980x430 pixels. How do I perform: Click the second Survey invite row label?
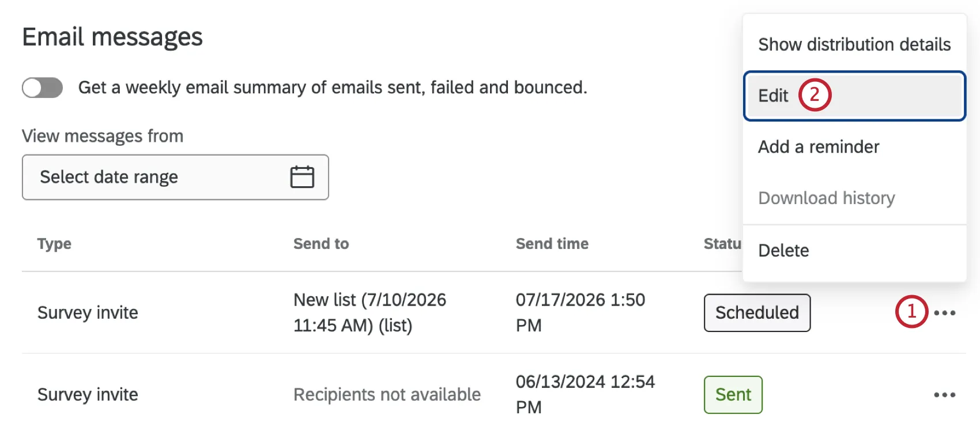(x=88, y=395)
